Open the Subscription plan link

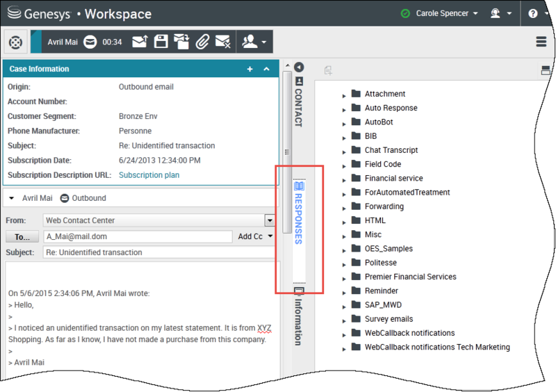point(149,175)
